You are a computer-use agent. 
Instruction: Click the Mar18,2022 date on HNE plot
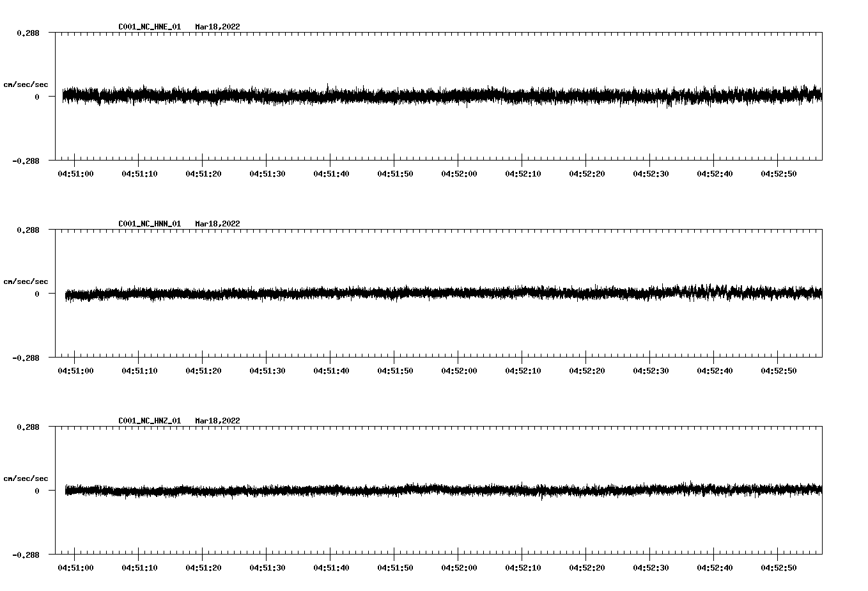click(x=218, y=27)
